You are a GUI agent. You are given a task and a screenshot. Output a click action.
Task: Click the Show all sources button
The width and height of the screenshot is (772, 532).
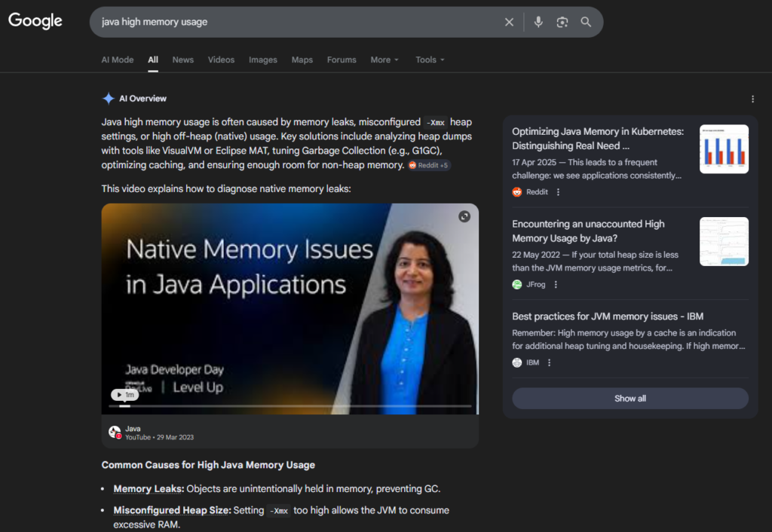(x=630, y=399)
